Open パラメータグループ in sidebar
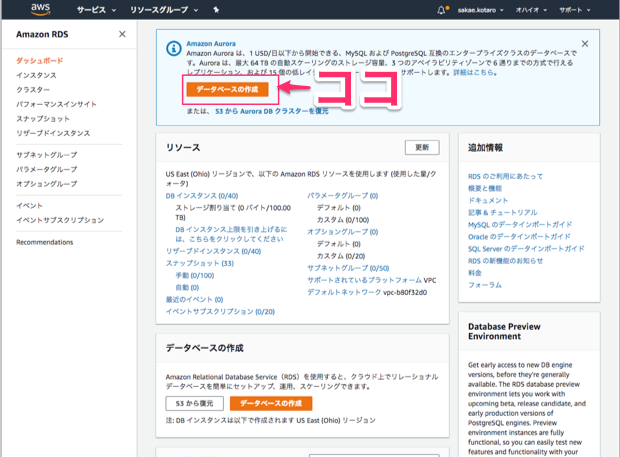The height and width of the screenshot is (457, 620). click(47, 169)
